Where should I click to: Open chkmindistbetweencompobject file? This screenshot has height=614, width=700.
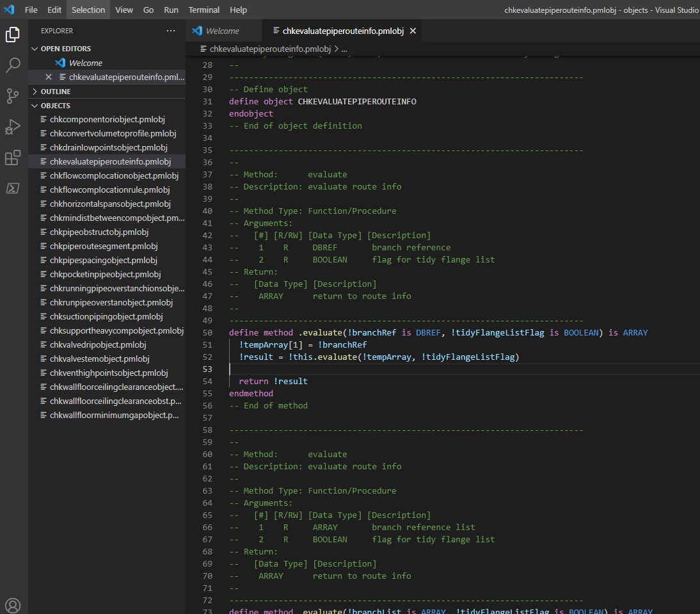pos(117,218)
